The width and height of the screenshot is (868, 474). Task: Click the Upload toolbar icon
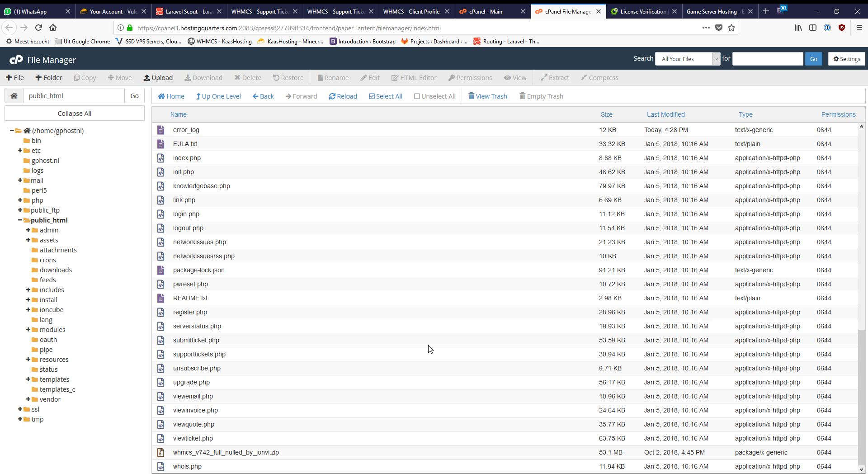(x=158, y=78)
